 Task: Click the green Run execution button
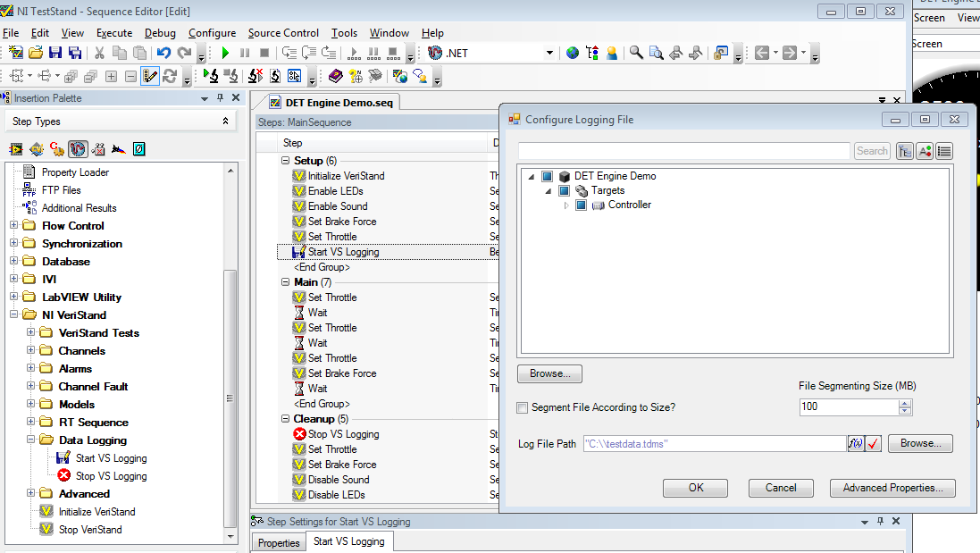point(225,54)
